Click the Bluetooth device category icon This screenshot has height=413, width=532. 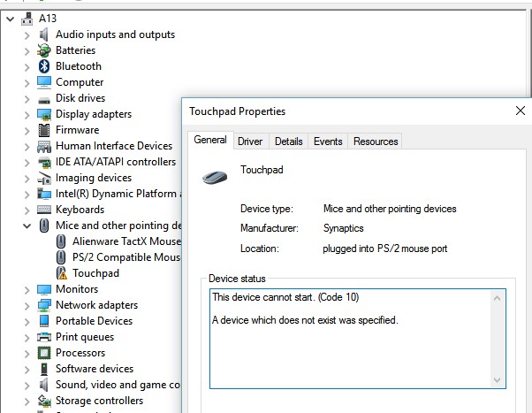click(44, 66)
